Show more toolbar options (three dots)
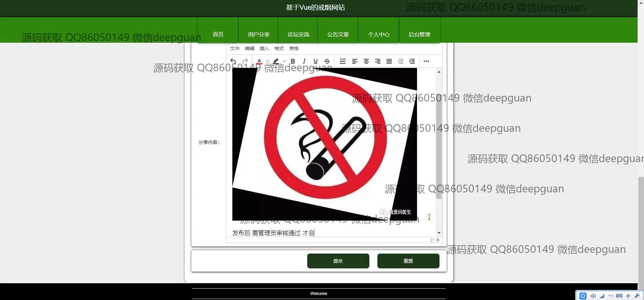644x300 pixels. [x=426, y=61]
